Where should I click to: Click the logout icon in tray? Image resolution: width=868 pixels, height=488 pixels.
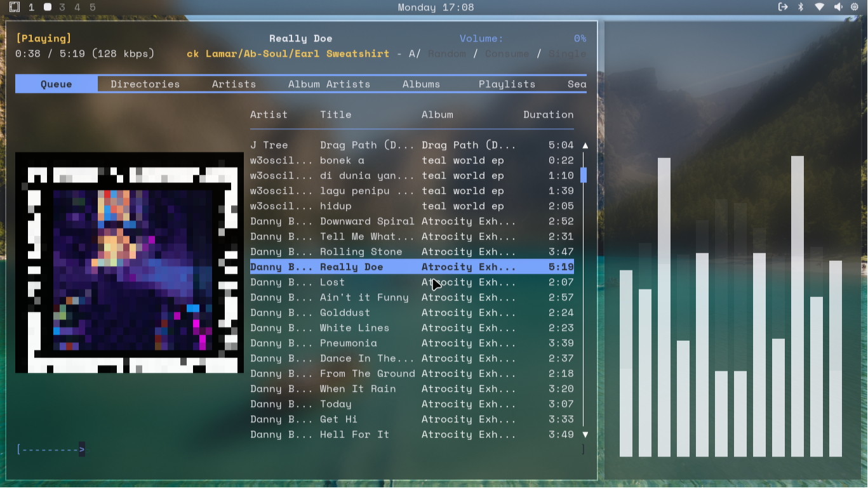click(783, 7)
